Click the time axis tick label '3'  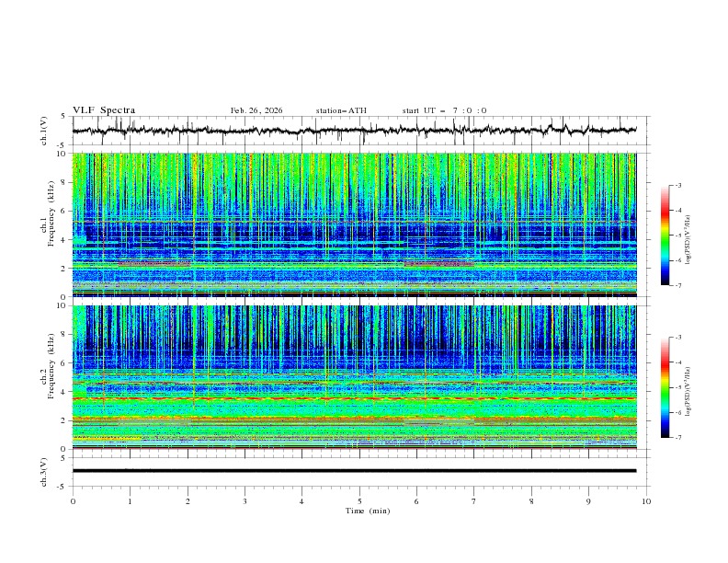point(245,501)
